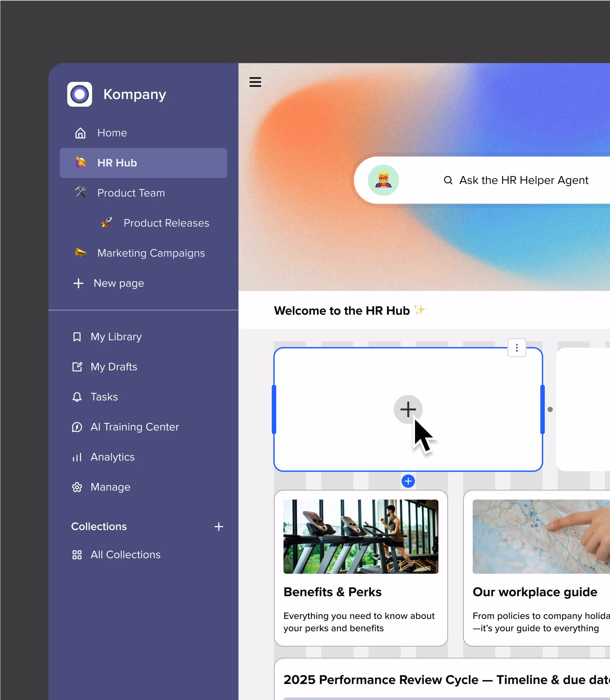610x700 pixels.
Task: Open the Home page
Action: click(x=112, y=133)
